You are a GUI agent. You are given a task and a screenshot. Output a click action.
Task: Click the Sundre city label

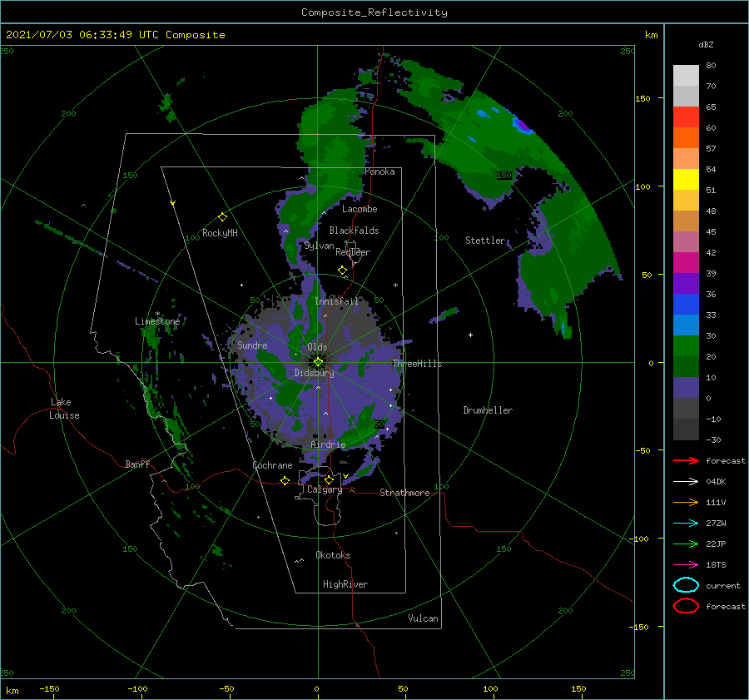[x=252, y=345]
